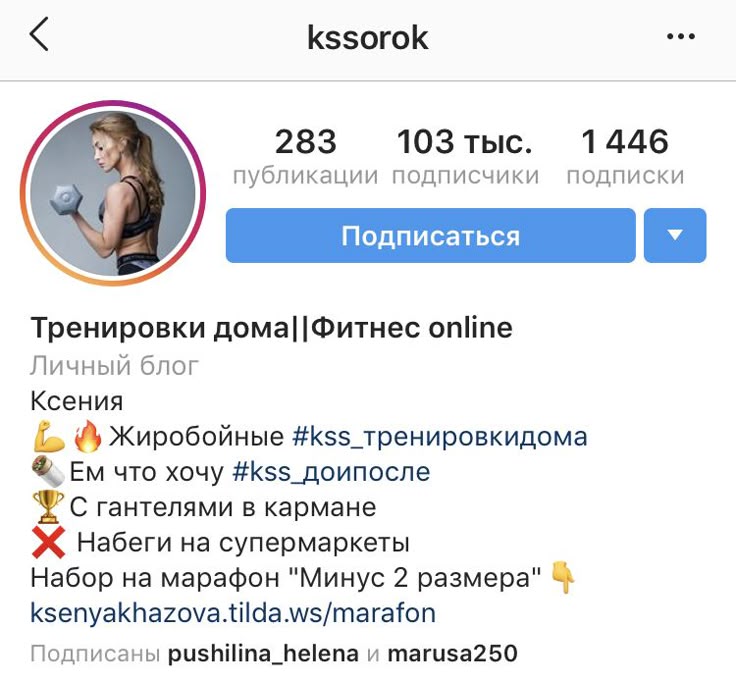
Task: Tap the trophy emoji in bio
Action: pyautogui.click(x=47, y=507)
